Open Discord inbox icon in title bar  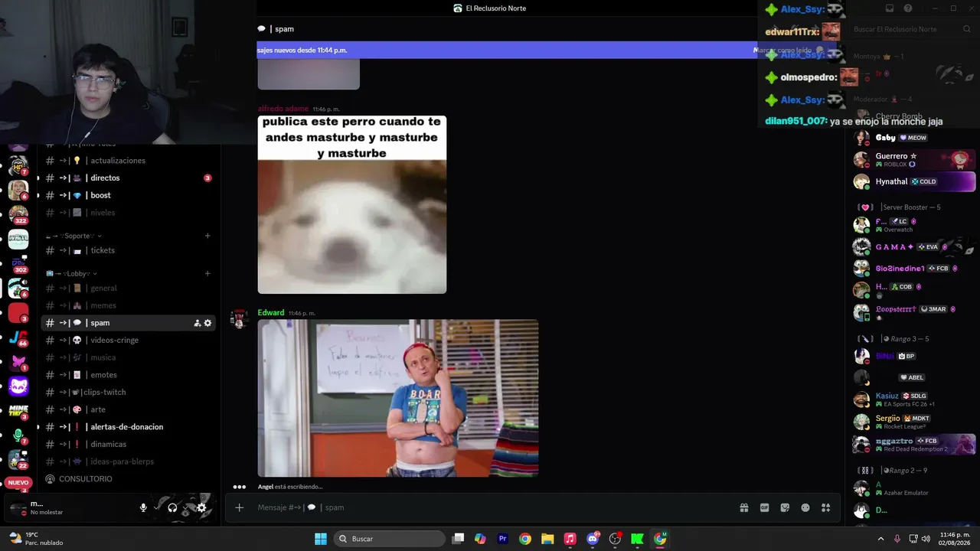pyautogui.click(x=890, y=8)
